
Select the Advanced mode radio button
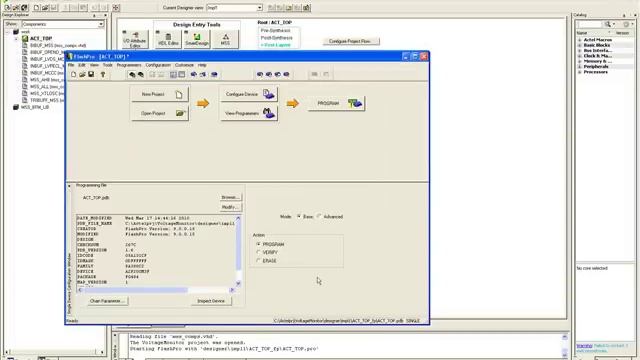319,216
